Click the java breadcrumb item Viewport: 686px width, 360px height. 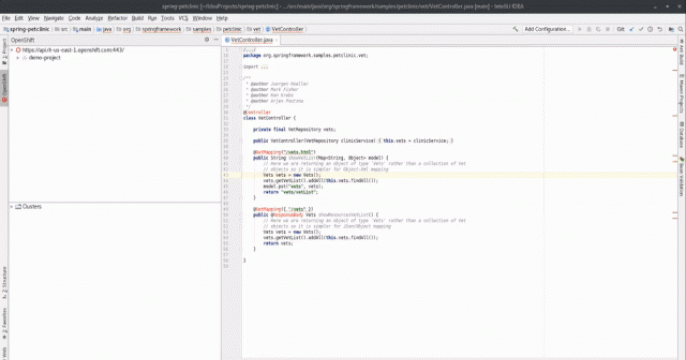(x=105, y=29)
